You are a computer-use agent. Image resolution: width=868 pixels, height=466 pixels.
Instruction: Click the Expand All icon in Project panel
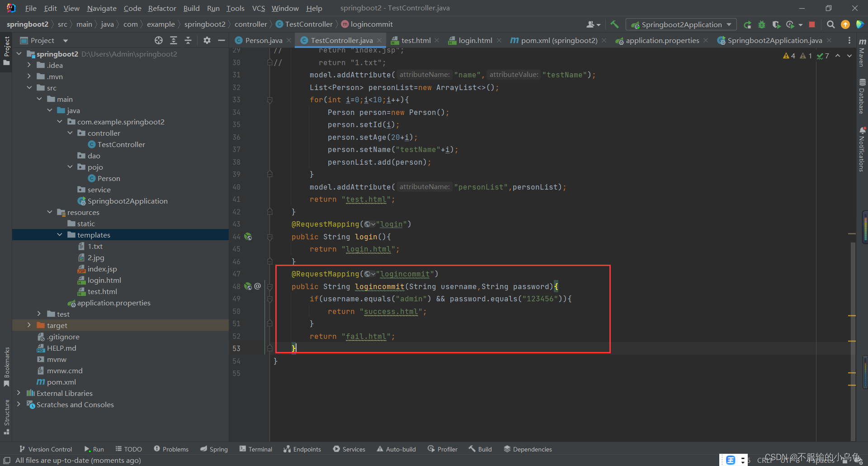click(174, 41)
